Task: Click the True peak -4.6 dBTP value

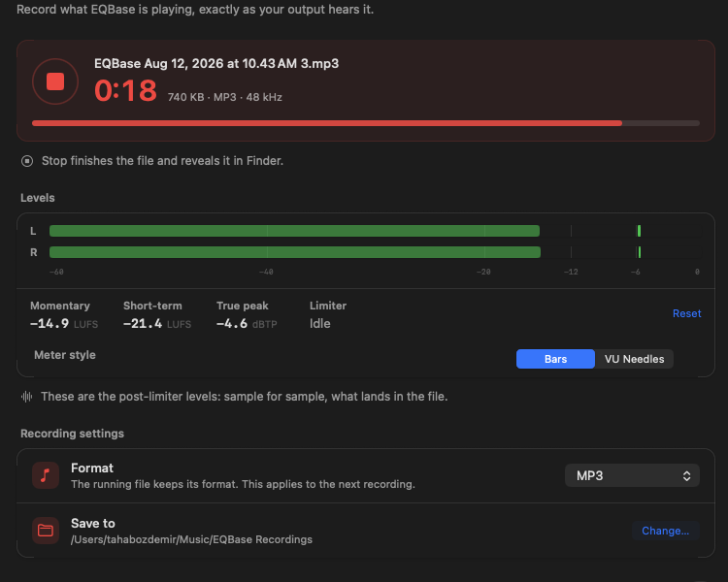Action: pyautogui.click(x=247, y=323)
